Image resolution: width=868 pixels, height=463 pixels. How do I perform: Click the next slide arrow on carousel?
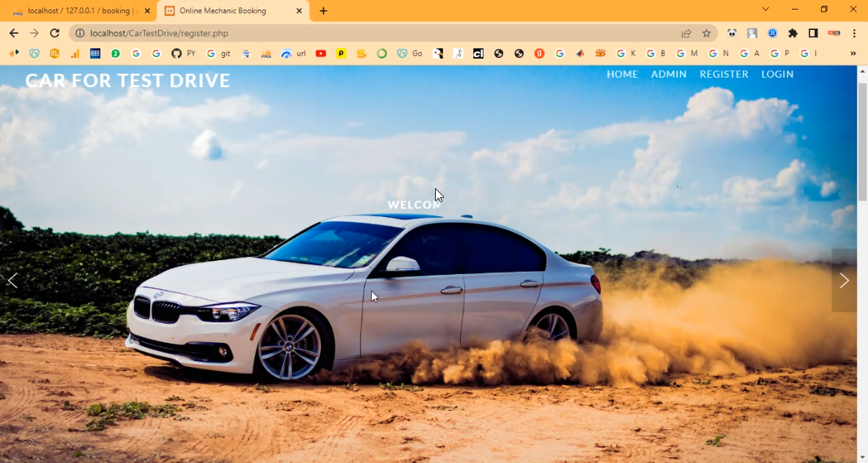click(844, 281)
